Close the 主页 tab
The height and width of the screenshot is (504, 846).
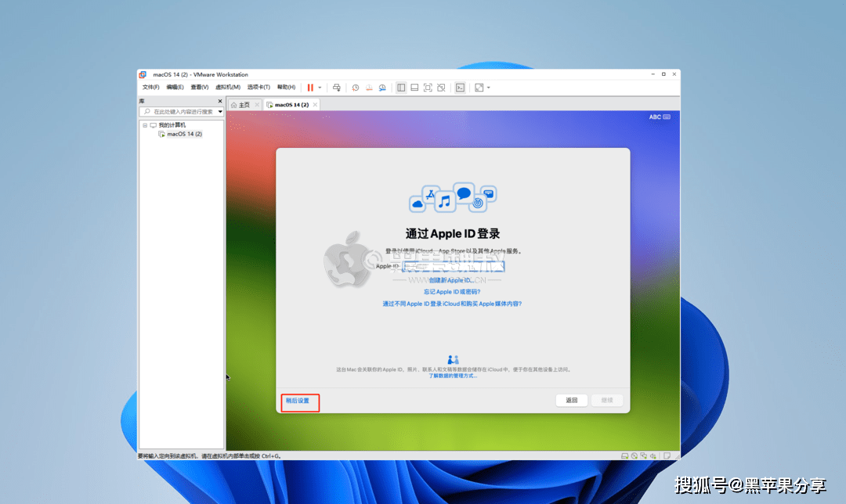click(x=257, y=105)
